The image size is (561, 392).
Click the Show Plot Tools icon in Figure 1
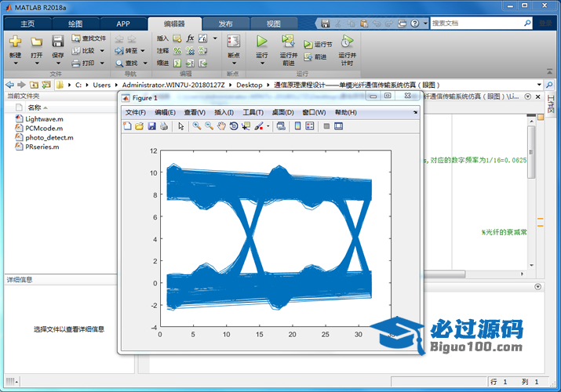[338, 125]
